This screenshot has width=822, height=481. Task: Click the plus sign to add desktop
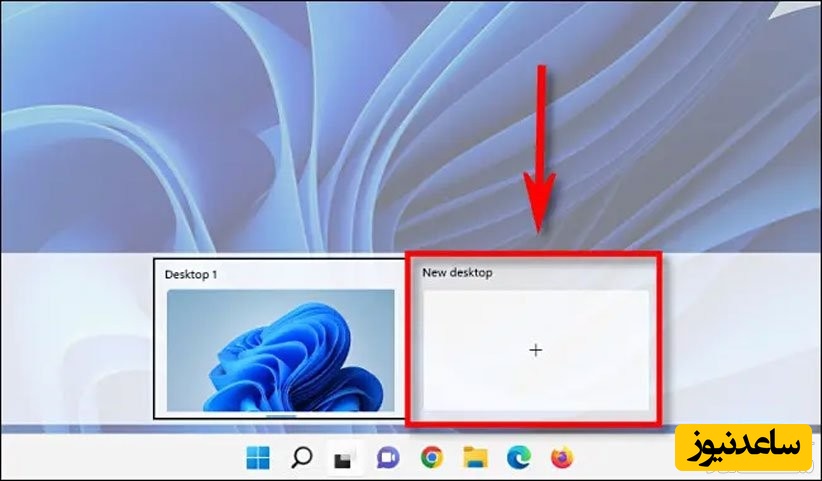(536, 350)
